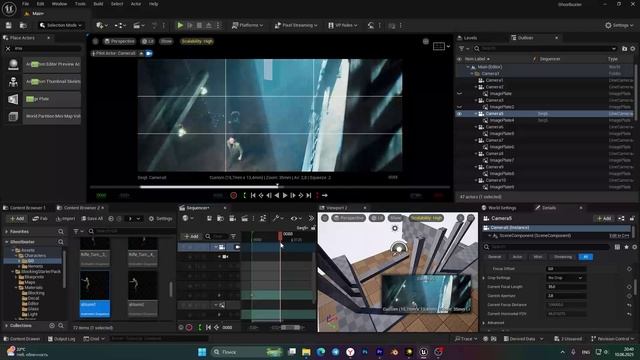
Task: Click the Add button in Details panel
Action: pos(604,218)
